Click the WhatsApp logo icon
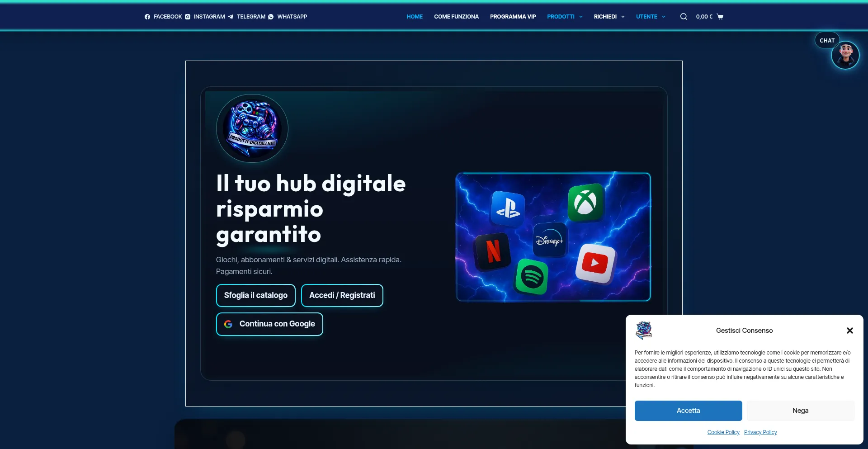This screenshot has width=868, height=449. 271,17
